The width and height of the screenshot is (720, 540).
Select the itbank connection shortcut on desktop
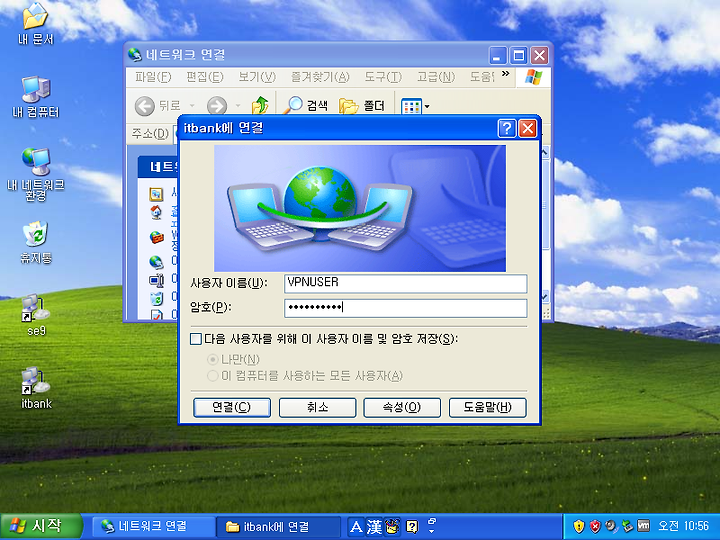(x=36, y=388)
